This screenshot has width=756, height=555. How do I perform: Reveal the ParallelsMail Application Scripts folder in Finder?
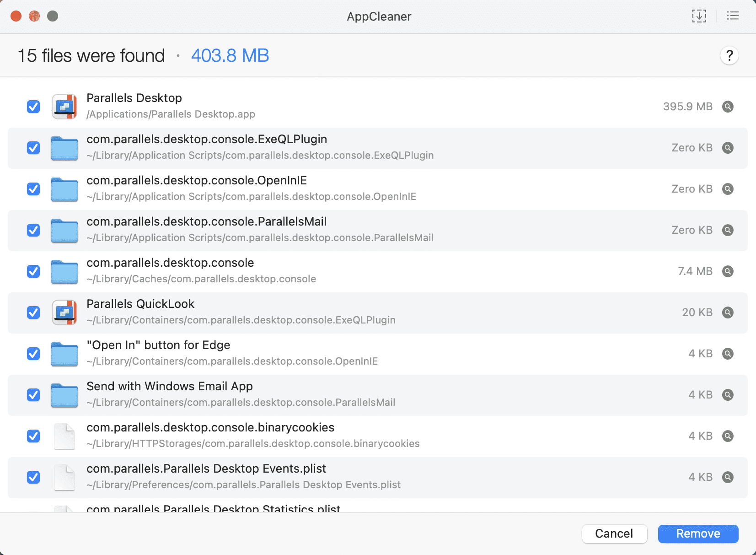(728, 230)
